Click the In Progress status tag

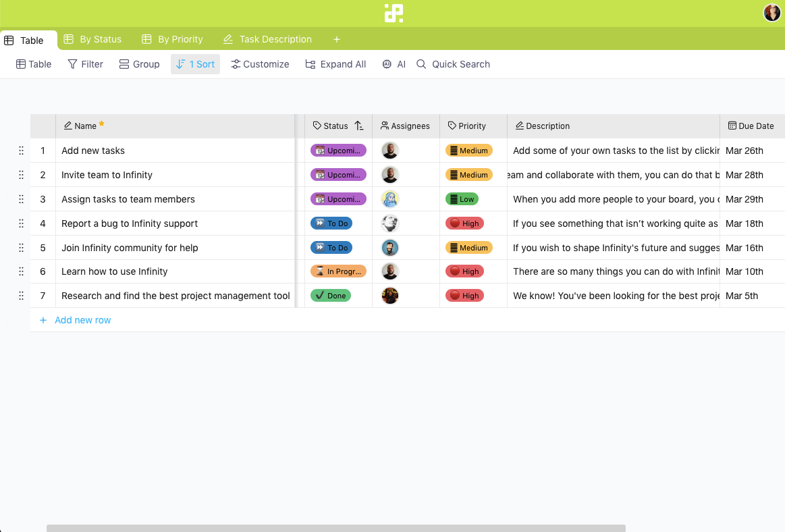click(x=338, y=271)
